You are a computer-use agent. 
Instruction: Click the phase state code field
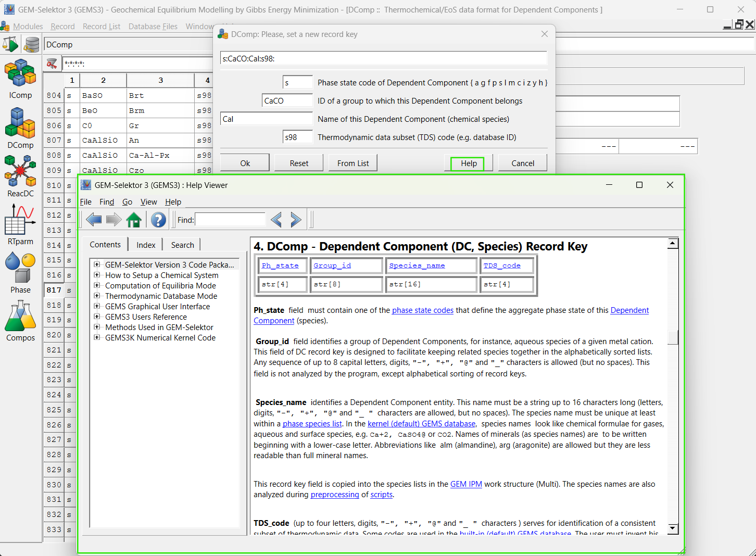(x=298, y=82)
